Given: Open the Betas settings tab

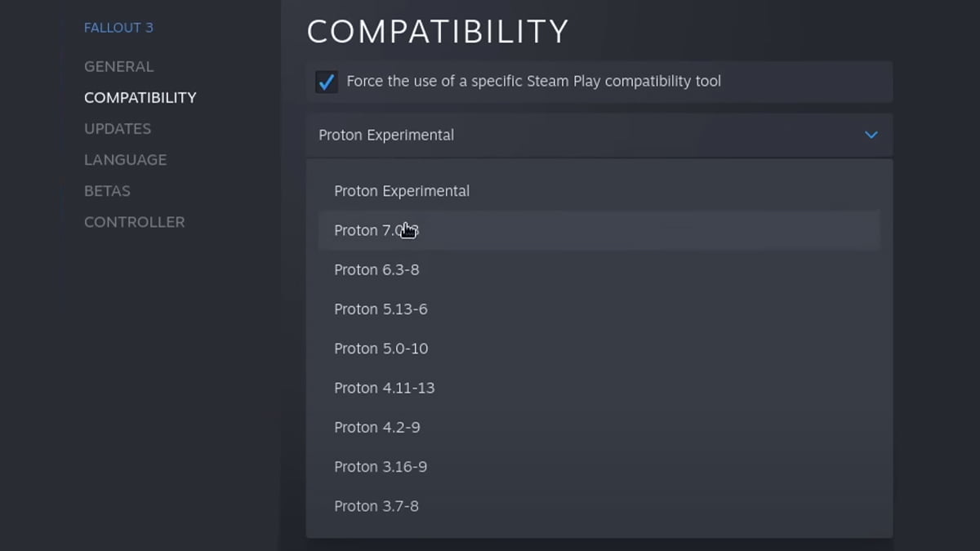Looking at the screenshot, I should [107, 191].
